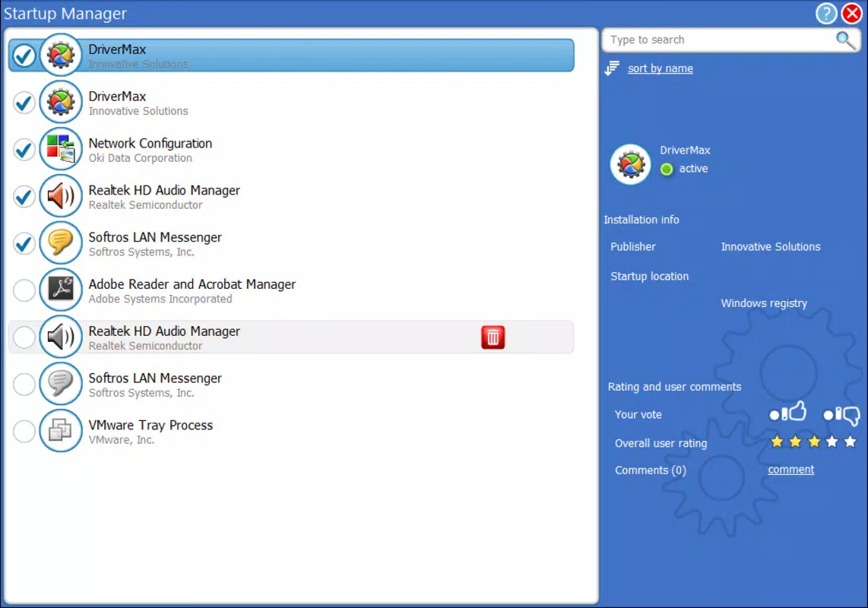Click the Startup Manager title text
Viewport: 868px width, 608px height.
[65, 14]
